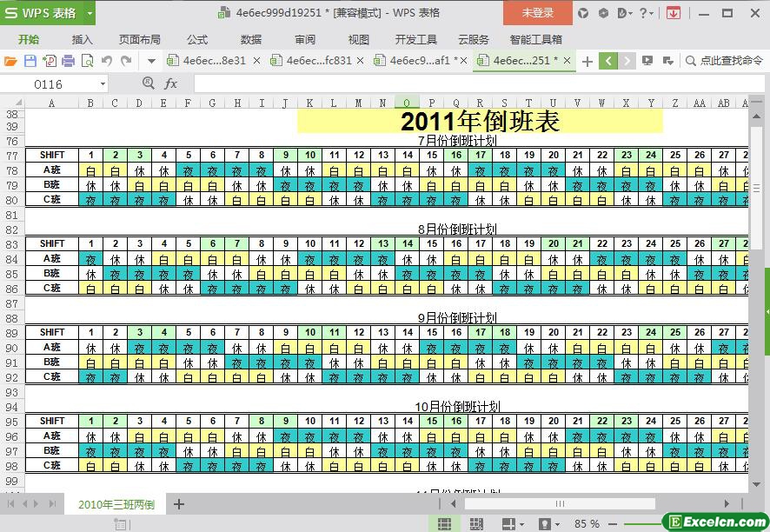Open the 插入 ribbon tab

click(82, 40)
